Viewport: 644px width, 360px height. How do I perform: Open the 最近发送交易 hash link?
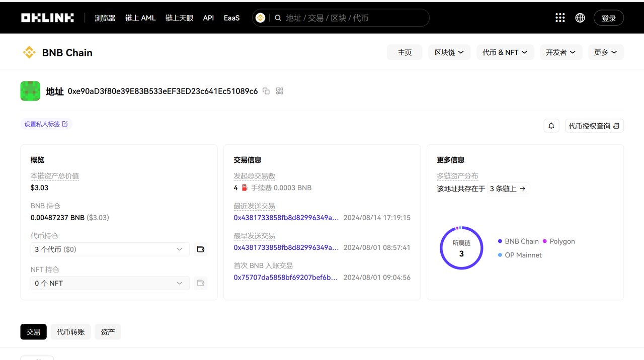click(286, 218)
